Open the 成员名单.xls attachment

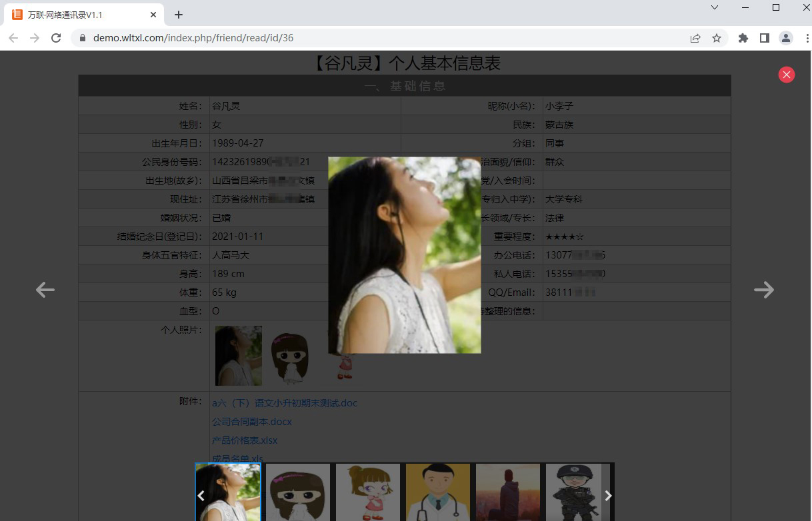pos(237,458)
